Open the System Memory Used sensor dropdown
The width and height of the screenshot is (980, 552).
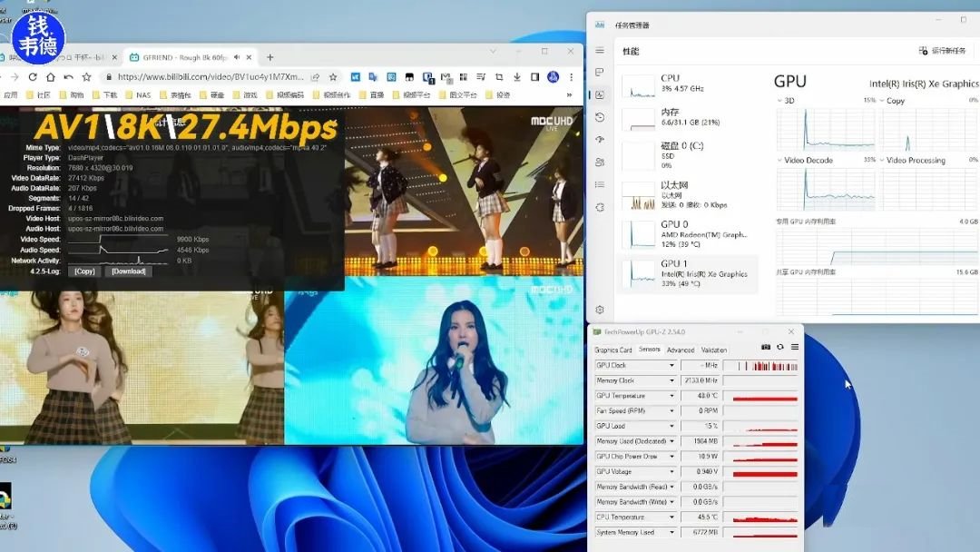(671, 533)
